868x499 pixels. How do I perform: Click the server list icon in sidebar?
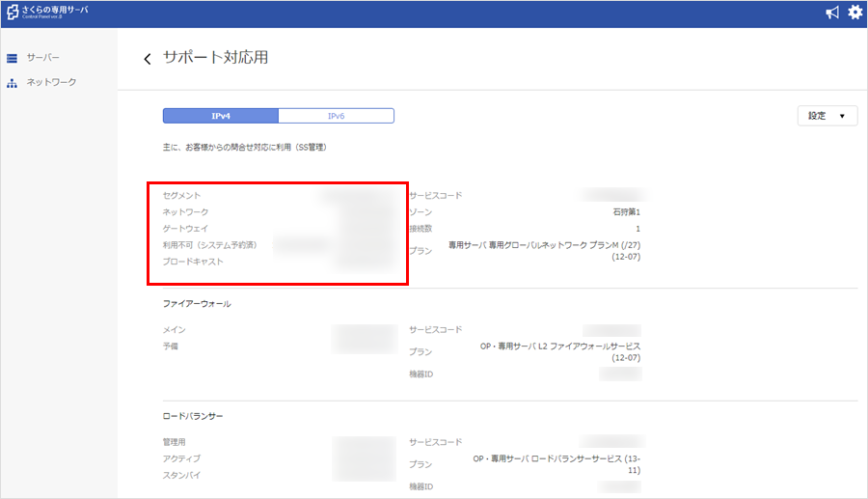[x=13, y=59]
